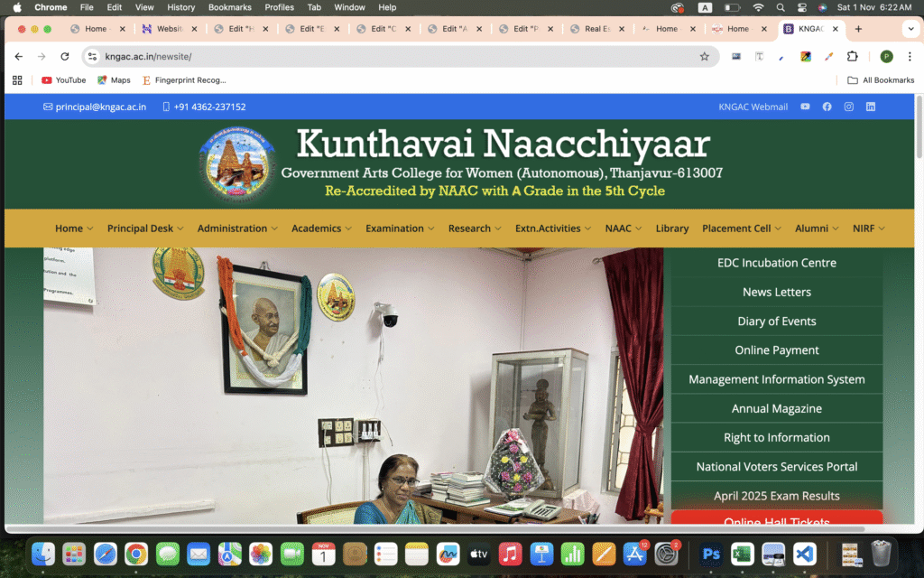Reload the page using the refresh icon
924x578 pixels.
click(x=65, y=56)
